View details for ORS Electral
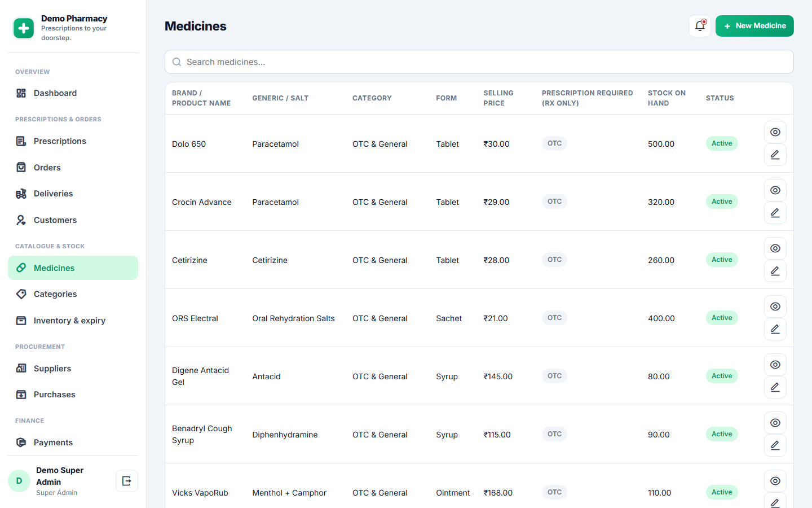Viewport: 812px width, 508px height. [775, 306]
